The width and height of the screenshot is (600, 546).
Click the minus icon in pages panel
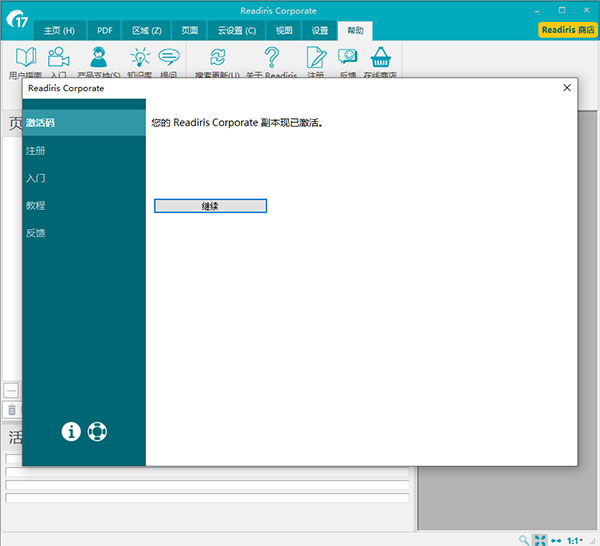click(11, 391)
